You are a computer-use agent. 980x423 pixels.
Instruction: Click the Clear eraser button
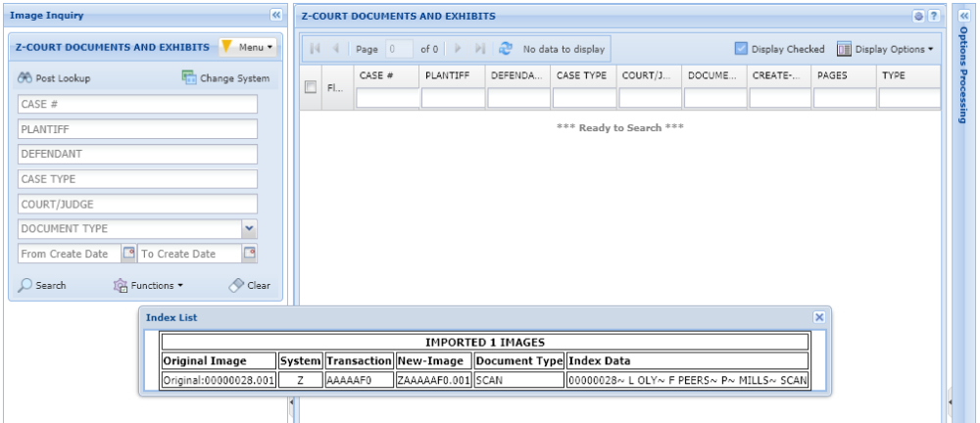pyautogui.click(x=249, y=286)
